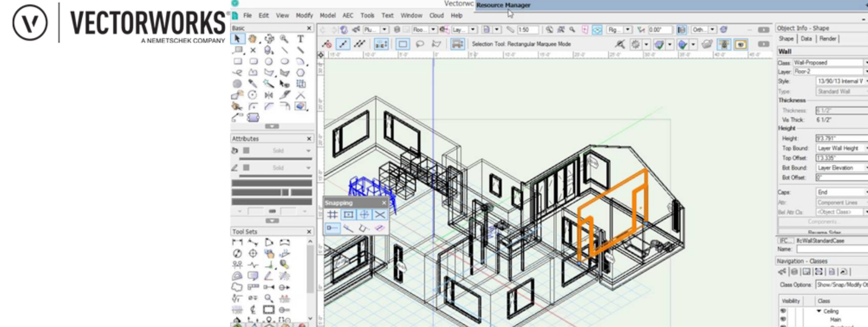Image resolution: width=868 pixels, height=327 pixels.
Task: Switch to the Render tab
Action: [x=828, y=39]
